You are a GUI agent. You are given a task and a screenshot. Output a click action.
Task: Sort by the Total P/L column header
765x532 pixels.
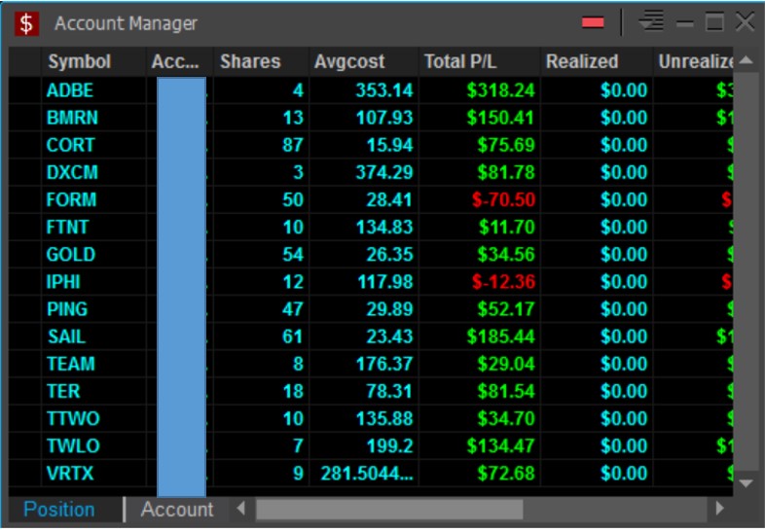pos(458,61)
